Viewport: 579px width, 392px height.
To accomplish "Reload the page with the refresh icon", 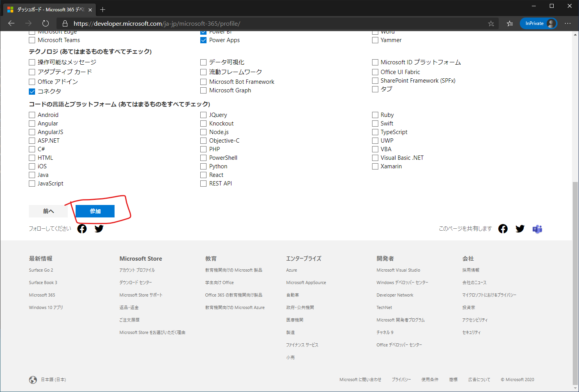I will (x=46, y=23).
